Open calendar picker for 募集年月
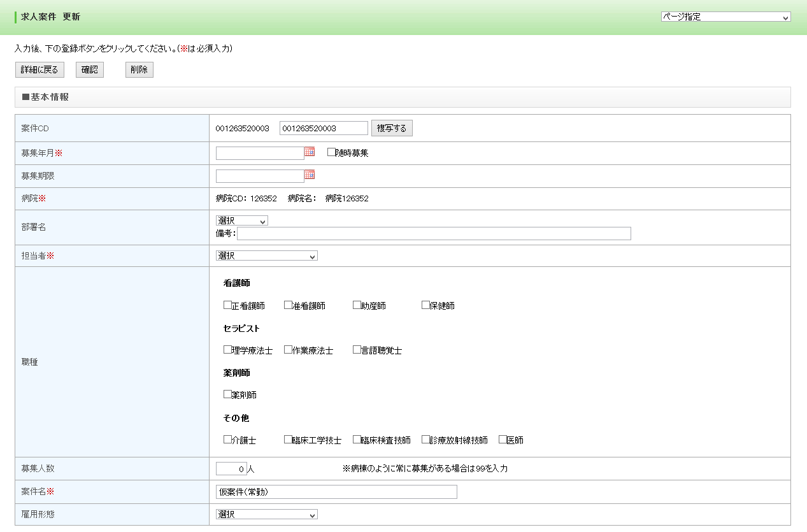Screen dimensions: 807x532 310,152
